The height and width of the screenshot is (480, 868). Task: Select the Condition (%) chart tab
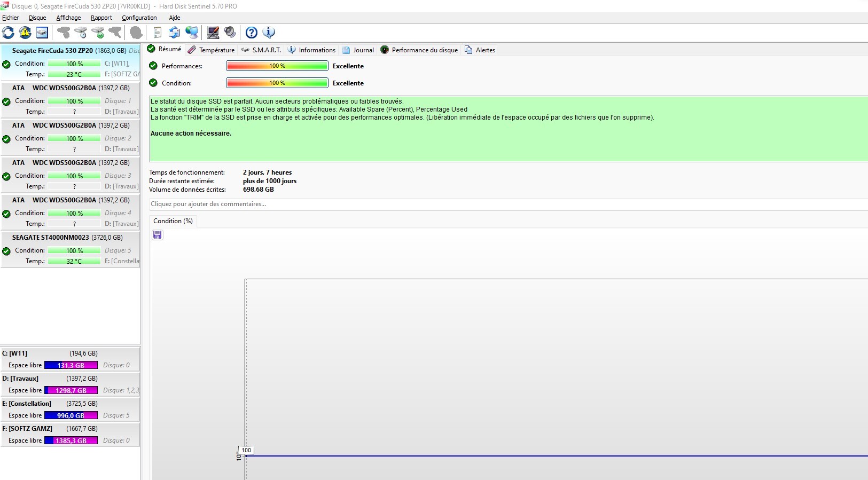(x=173, y=221)
